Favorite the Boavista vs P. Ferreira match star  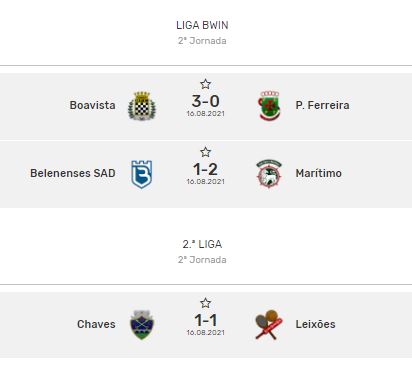[x=205, y=84]
